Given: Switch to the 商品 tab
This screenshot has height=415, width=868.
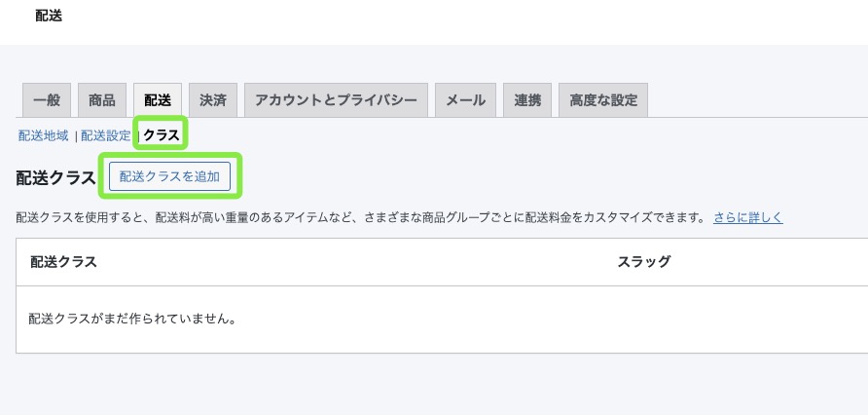Looking at the screenshot, I should pyautogui.click(x=101, y=100).
